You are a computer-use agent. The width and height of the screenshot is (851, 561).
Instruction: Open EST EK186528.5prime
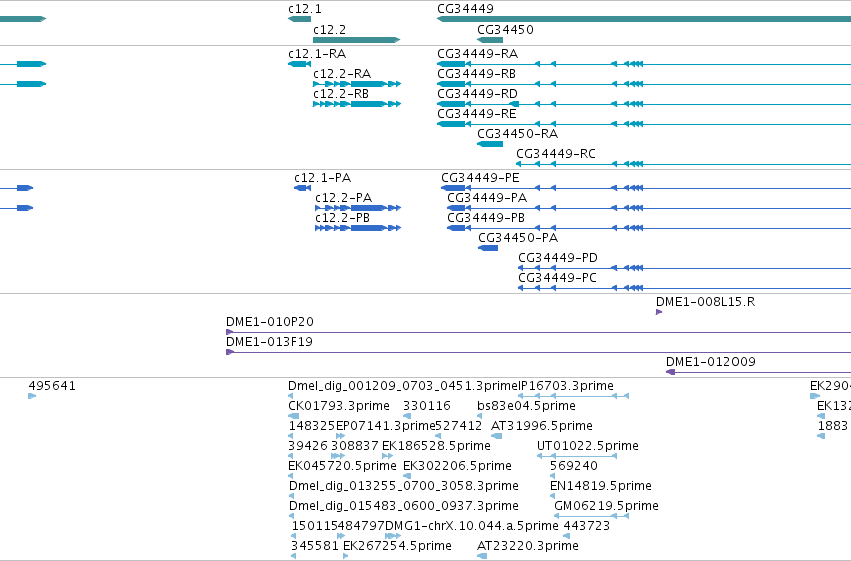436,447
